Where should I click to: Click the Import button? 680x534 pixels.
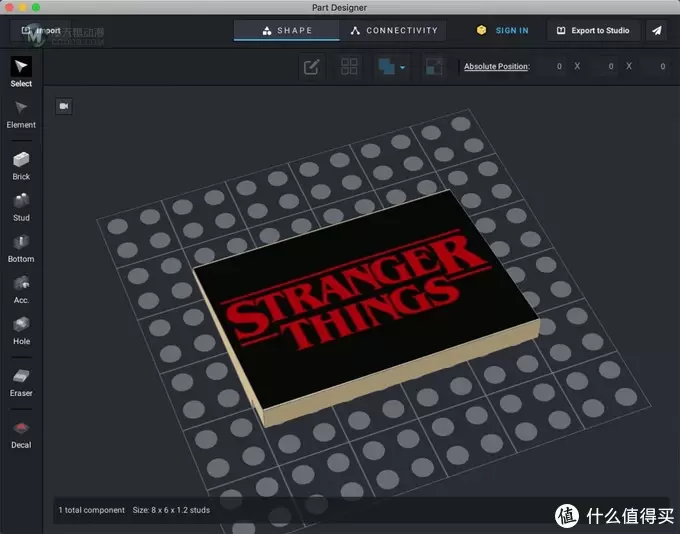[41, 30]
